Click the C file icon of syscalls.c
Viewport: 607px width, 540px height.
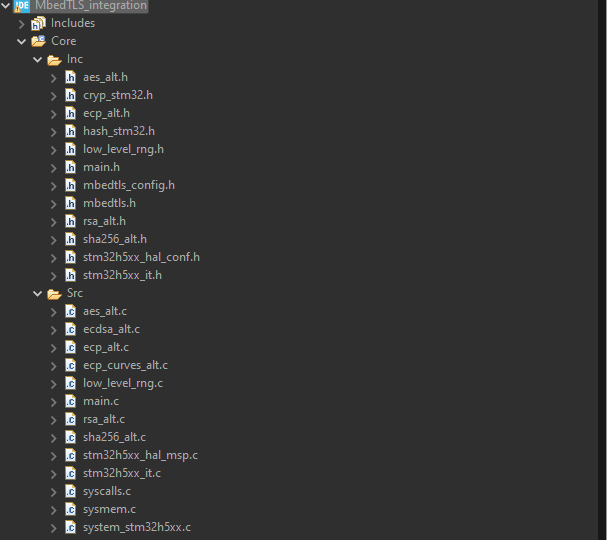pos(70,491)
